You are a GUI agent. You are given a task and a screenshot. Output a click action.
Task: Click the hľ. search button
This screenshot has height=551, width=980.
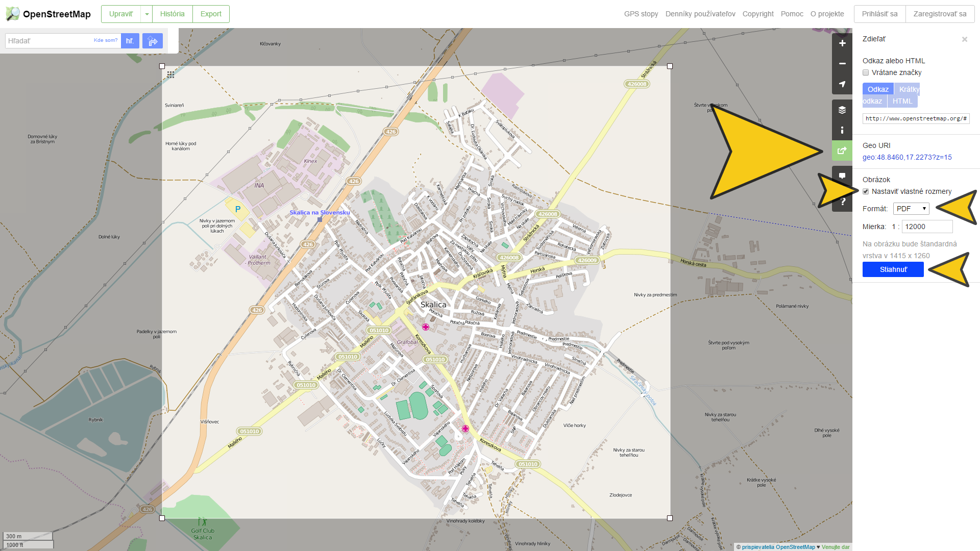coord(130,41)
